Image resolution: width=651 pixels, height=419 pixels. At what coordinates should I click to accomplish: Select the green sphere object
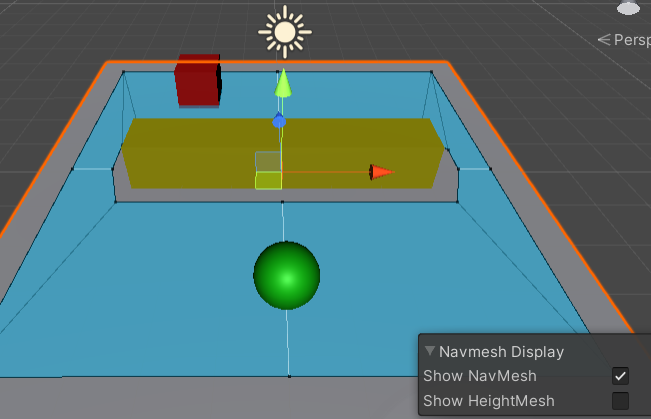coord(286,275)
